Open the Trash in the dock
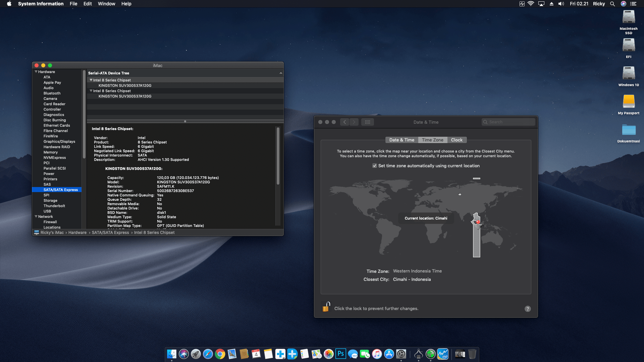The width and height of the screenshot is (644, 362). click(x=472, y=354)
